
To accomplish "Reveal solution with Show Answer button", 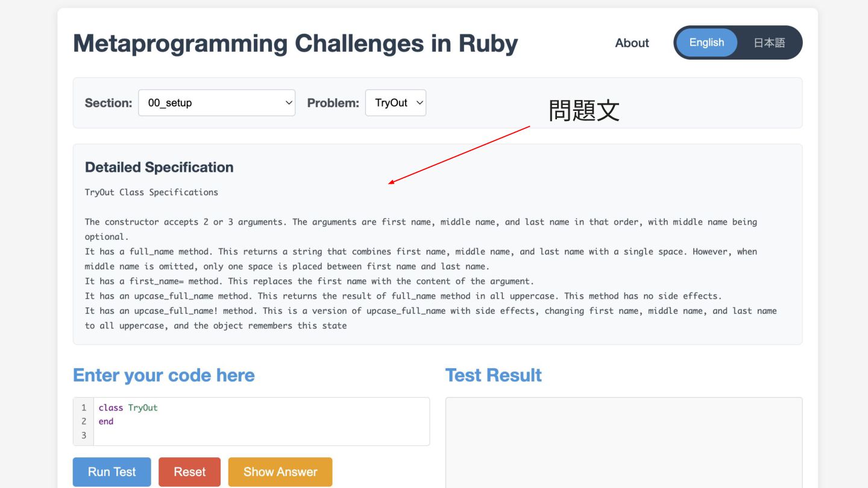I will pos(280,472).
